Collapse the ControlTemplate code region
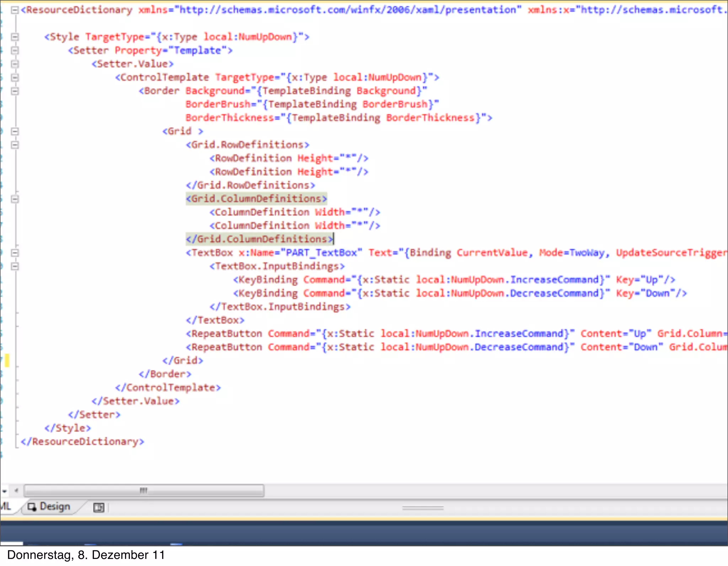 [x=15, y=77]
